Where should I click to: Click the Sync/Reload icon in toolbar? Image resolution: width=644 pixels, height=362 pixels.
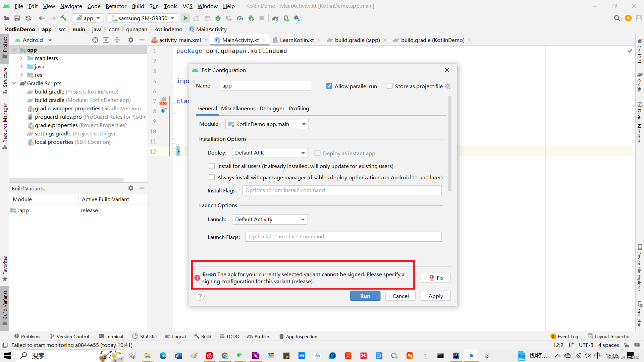point(28,18)
